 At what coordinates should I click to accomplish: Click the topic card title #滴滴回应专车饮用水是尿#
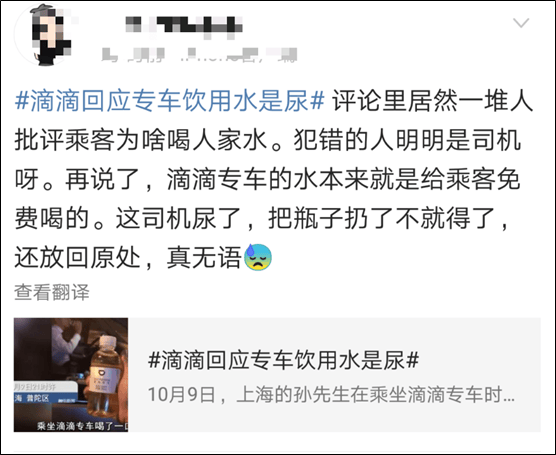[283, 360]
